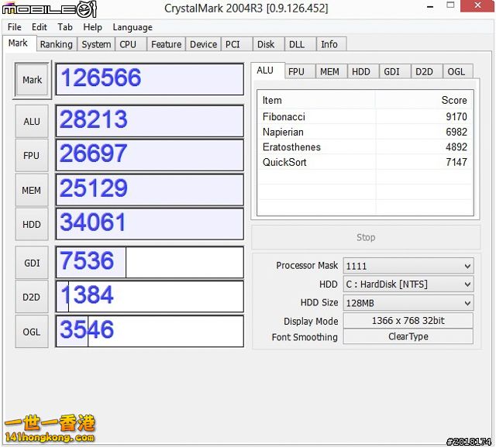Select the main Mark tab
The height and width of the screenshot is (448, 496).
click(18, 43)
